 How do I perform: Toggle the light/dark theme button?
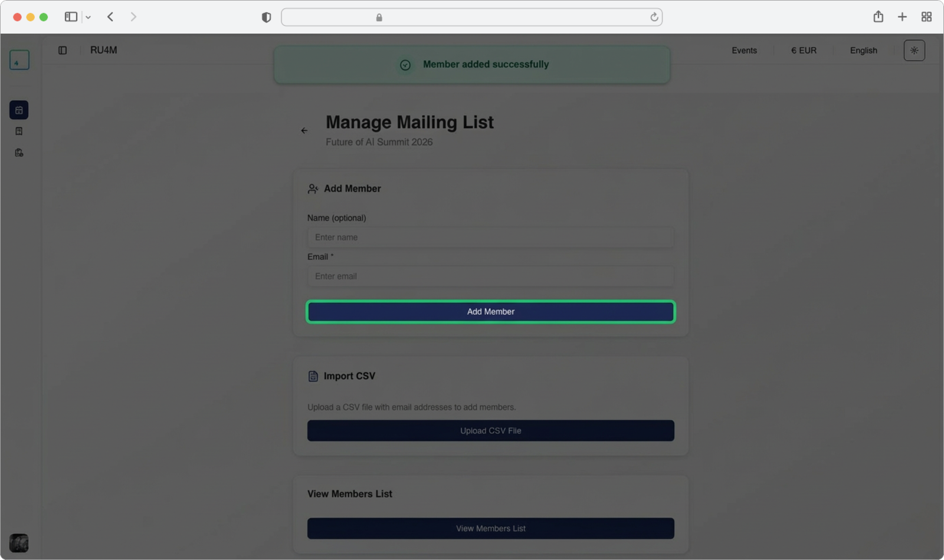click(x=914, y=51)
